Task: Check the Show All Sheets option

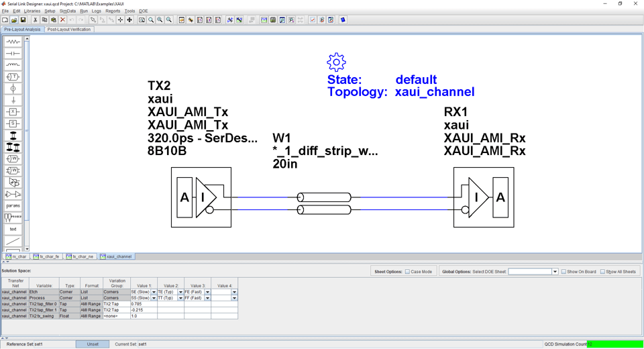Action: [x=602, y=272]
